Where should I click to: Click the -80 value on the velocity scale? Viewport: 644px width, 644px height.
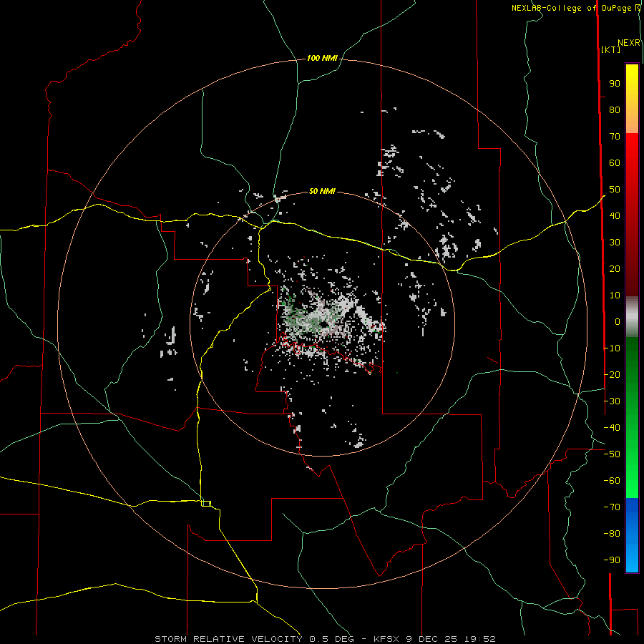(x=612, y=534)
